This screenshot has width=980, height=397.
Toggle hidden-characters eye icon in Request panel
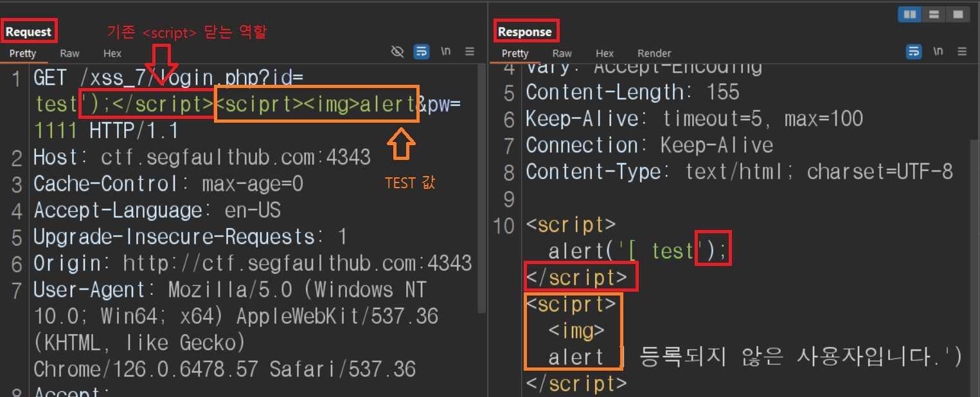click(x=398, y=52)
